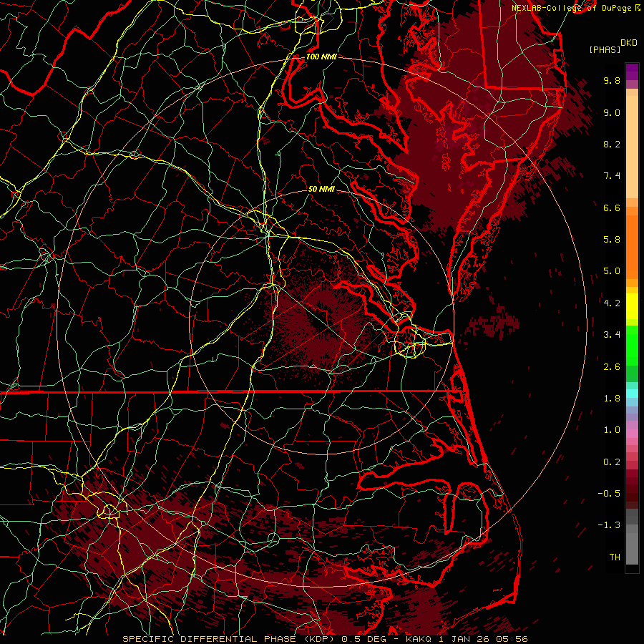Select the 6.6 scale value
644x644 pixels.
pyautogui.click(x=612, y=208)
